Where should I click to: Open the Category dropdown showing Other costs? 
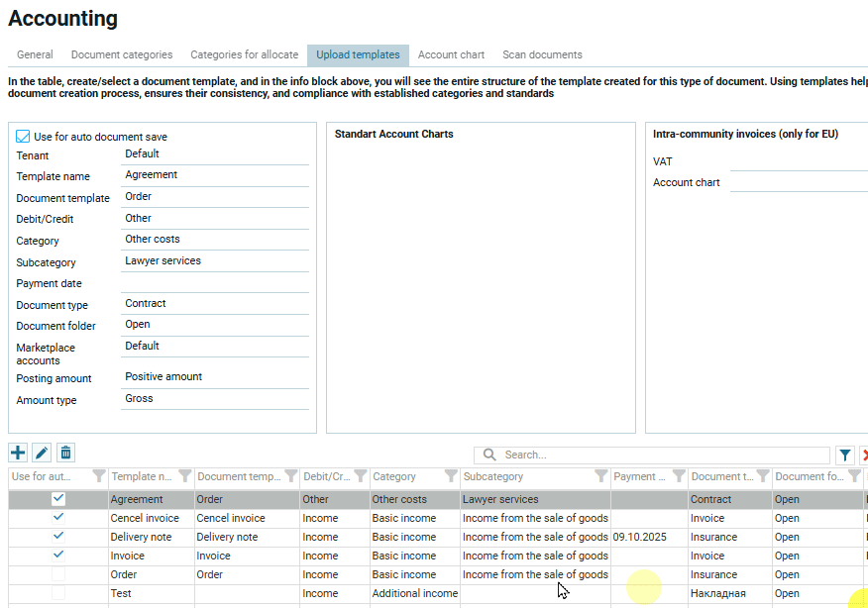pyautogui.click(x=215, y=240)
